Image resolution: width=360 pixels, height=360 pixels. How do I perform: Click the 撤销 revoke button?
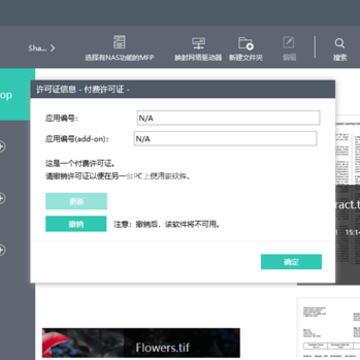click(76, 224)
